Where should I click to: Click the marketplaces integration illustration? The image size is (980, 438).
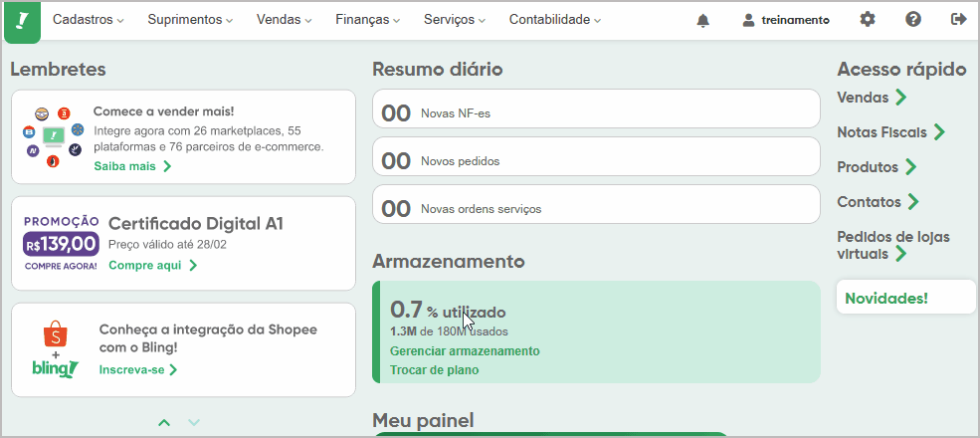click(53, 137)
